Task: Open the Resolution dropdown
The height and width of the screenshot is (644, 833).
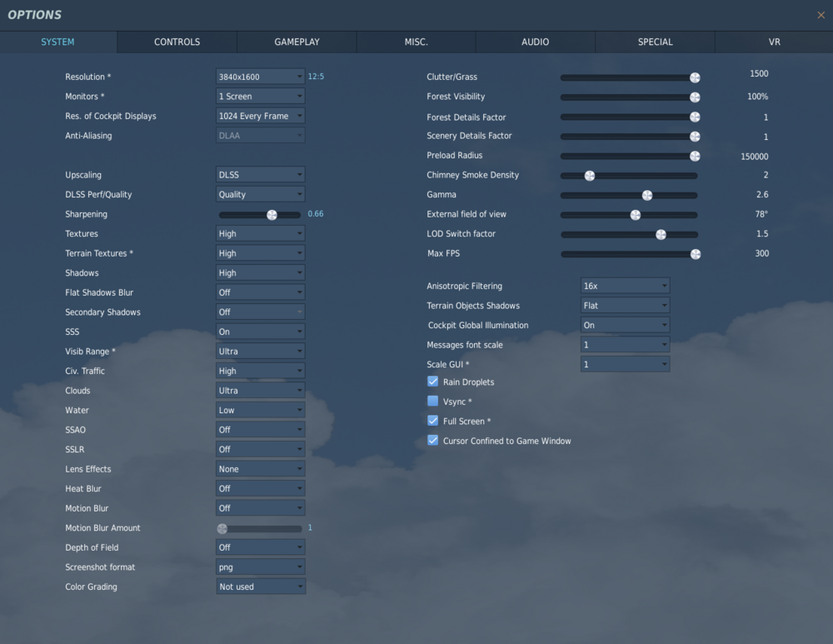Action: tap(260, 77)
